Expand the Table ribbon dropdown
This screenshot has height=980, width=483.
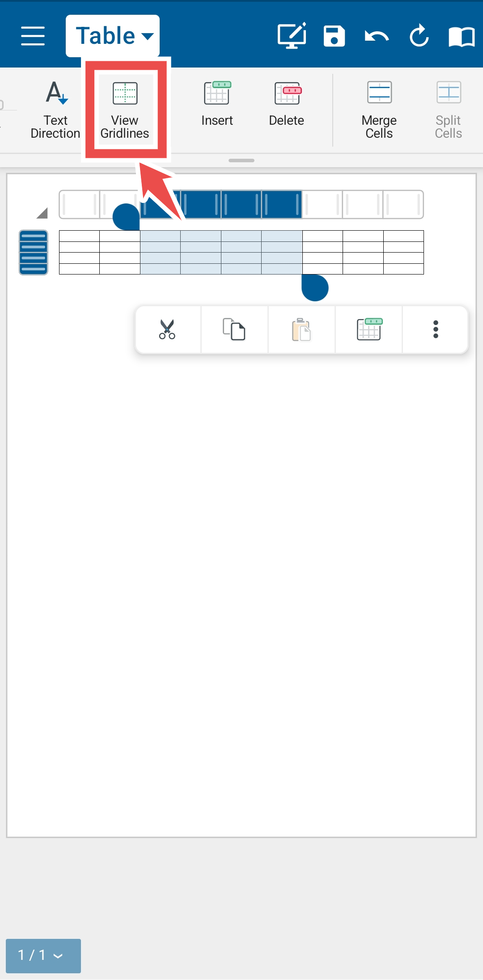(113, 36)
